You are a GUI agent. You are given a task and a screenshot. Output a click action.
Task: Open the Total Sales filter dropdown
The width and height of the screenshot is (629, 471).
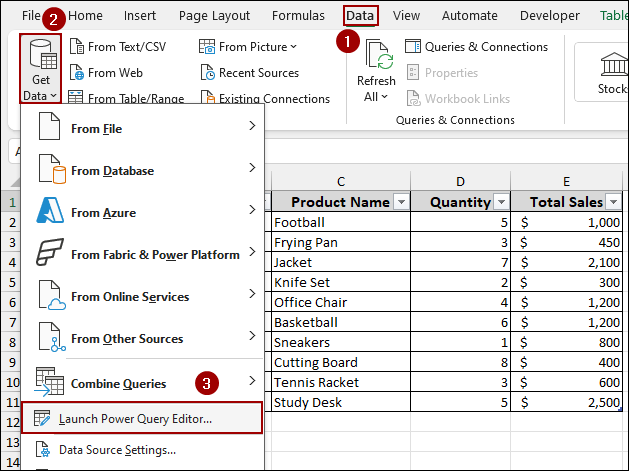(613, 202)
